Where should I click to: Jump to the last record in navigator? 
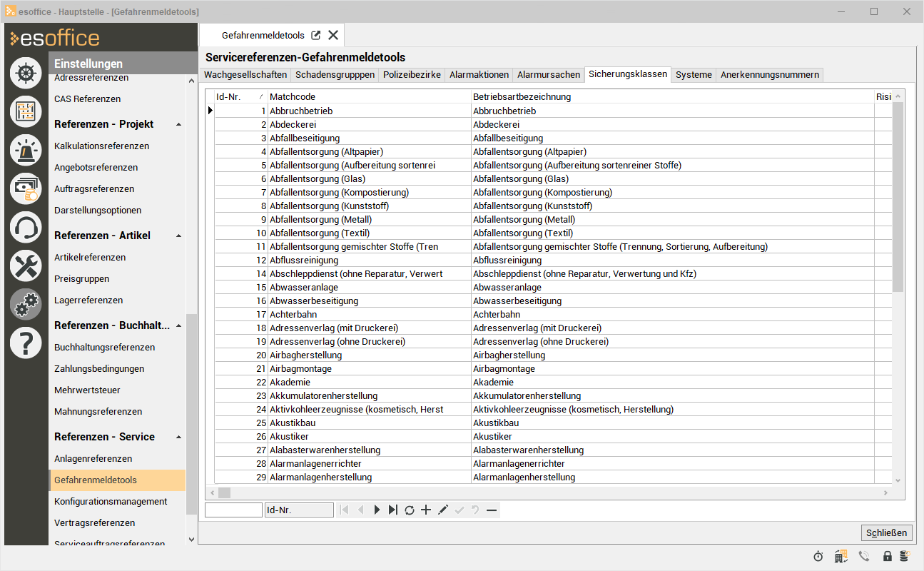pyautogui.click(x=393, y=510)
